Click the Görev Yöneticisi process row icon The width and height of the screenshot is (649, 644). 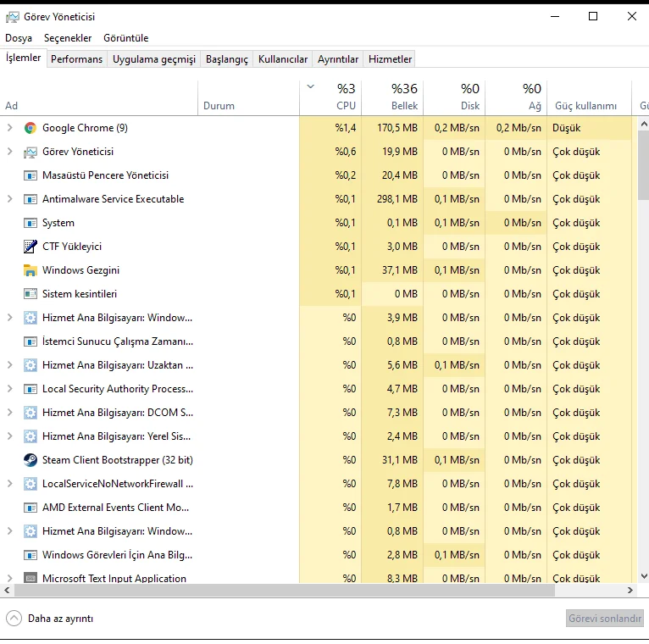(x=31, y=152)
